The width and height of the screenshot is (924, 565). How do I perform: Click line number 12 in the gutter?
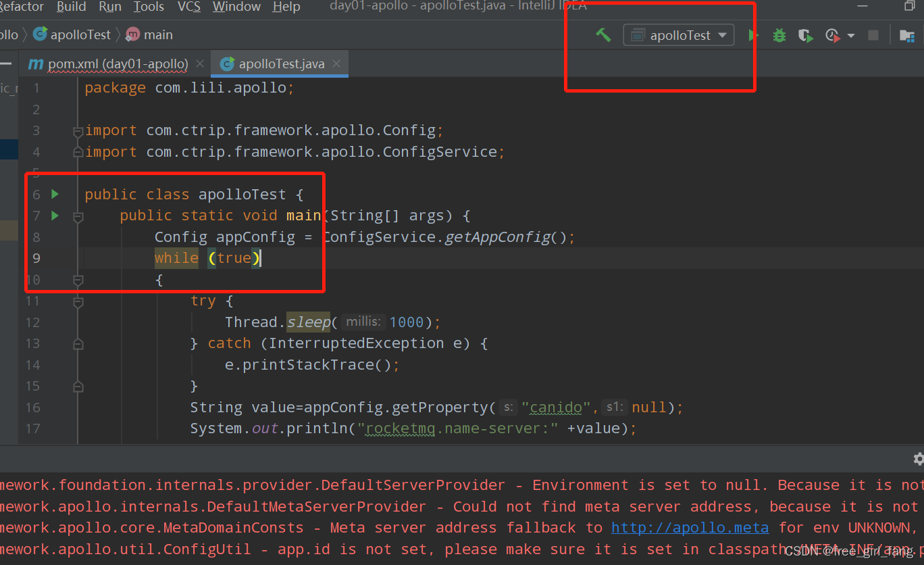tap(32, 322)
